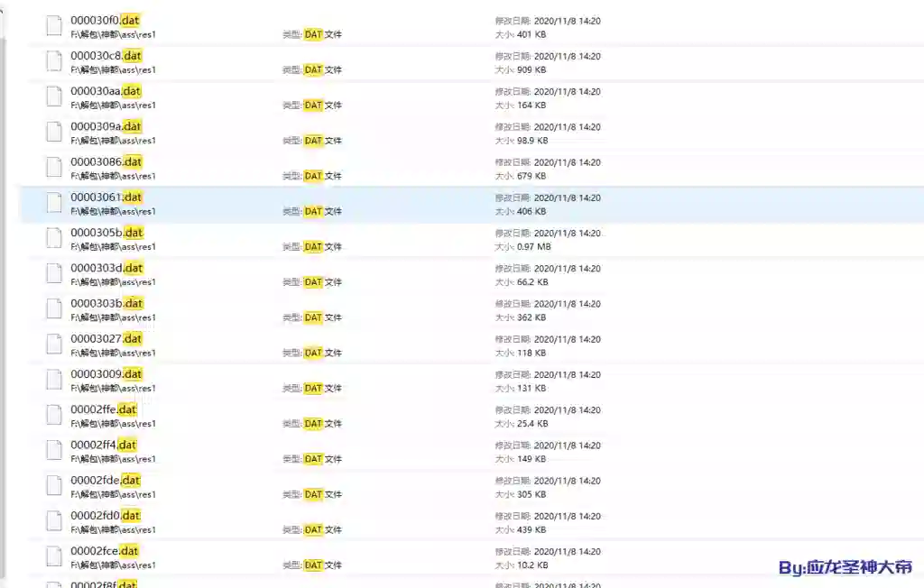Screen dimensions: 924x588
Task: Click the file icon of 0000309a.dat
Action: point(54,132)
